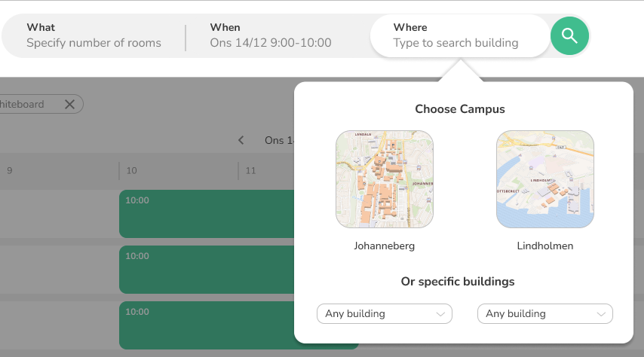This screenshot has height=357, width=644.
Task: Remove the whiteboard filter chip via X
Action: click(x=69, y=105)
